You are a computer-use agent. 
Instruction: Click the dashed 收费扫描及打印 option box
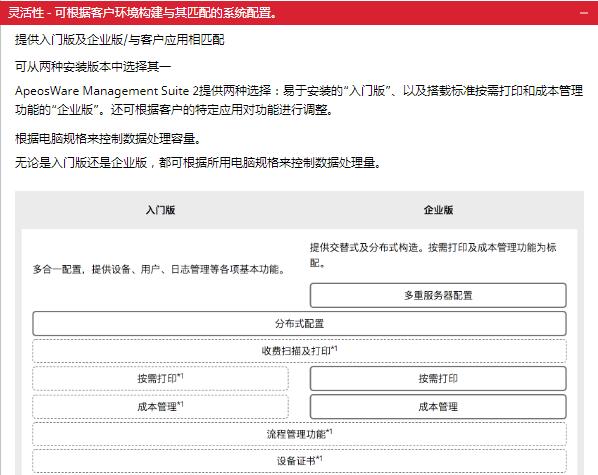click(x=299, y=351)
